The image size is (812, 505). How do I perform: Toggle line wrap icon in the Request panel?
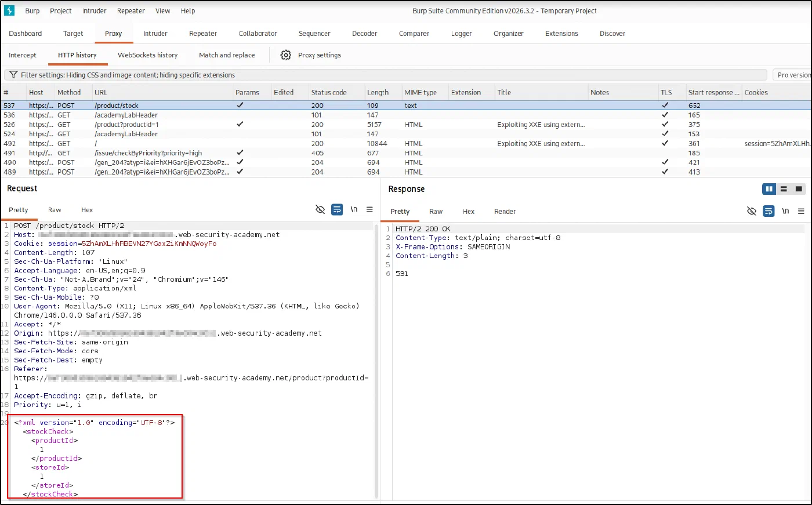pos(337,209)
